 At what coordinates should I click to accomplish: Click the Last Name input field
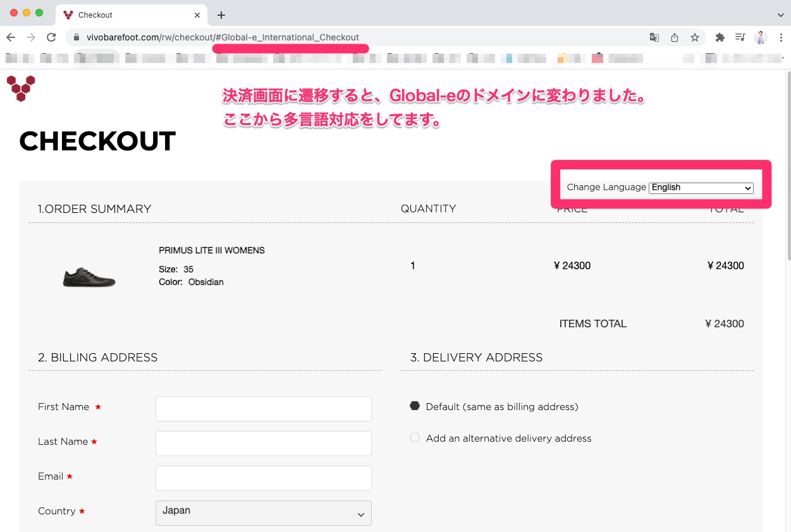(x=264, y=444)
